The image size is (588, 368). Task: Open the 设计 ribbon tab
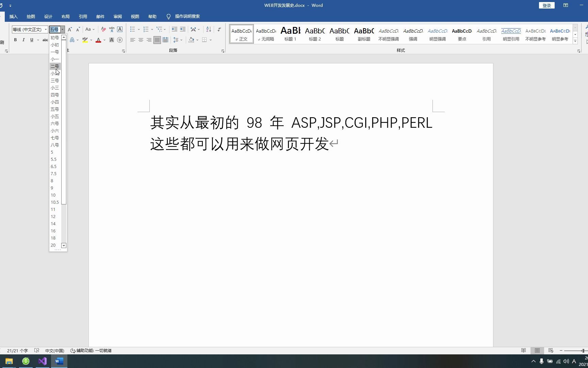(48, 16)
